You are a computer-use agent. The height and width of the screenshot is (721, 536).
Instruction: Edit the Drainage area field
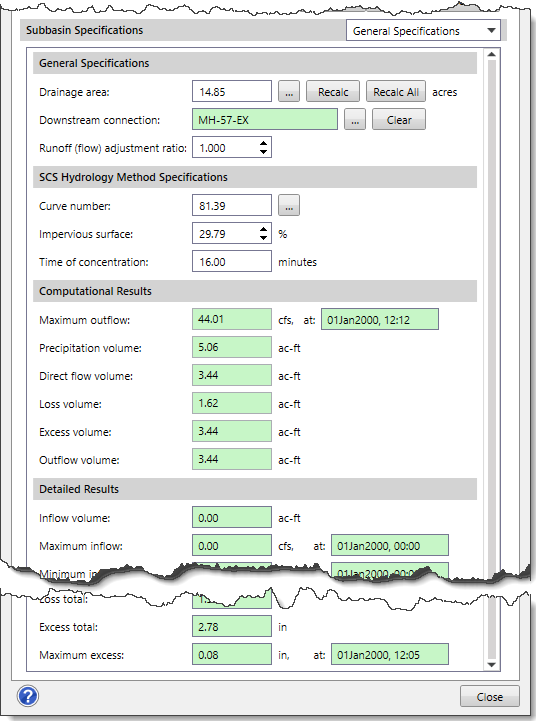232,92
